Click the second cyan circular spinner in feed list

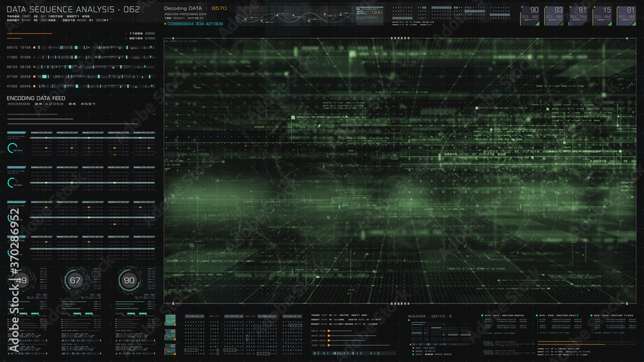pos(12,182)
